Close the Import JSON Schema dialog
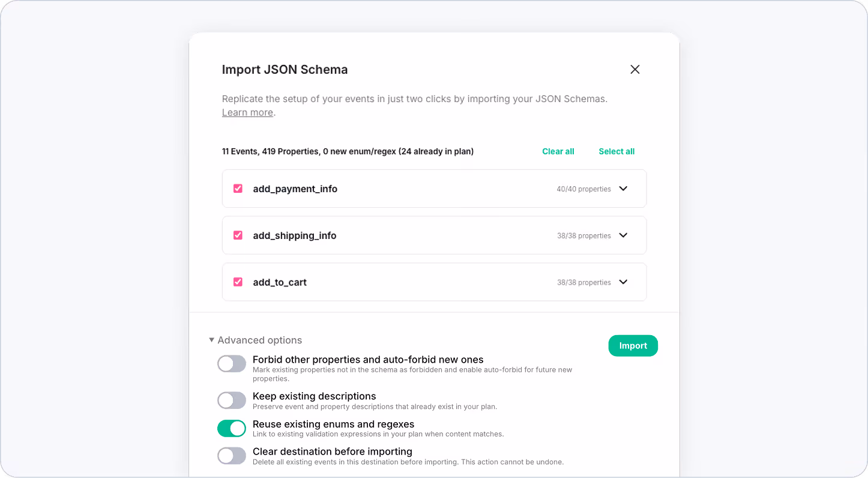Image resolution: width=868 pixels, height=478 pixels. coord(635,70)
